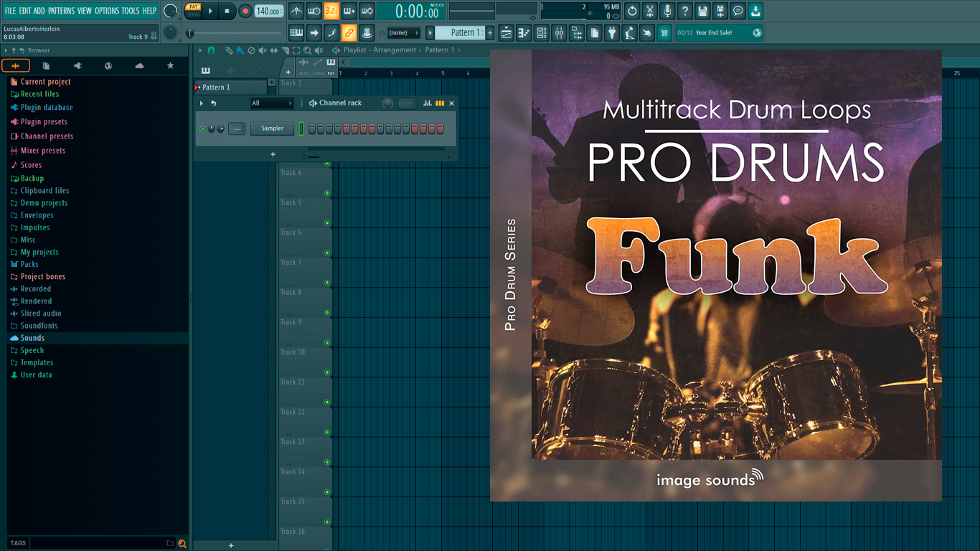Open the Piano roll icon
The width and height of the screenshot is (980, 551).
click(524, 32)
